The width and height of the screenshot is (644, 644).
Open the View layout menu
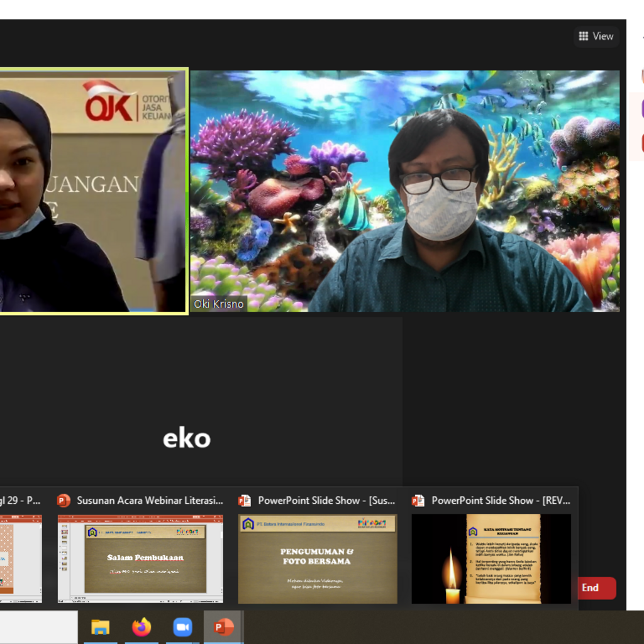click(596, 36)
